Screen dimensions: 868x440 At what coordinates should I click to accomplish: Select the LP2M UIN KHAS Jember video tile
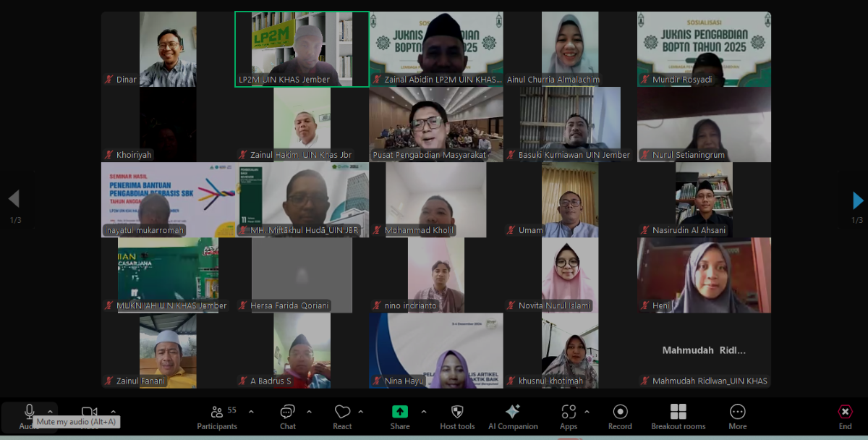(x=302, y=48)
